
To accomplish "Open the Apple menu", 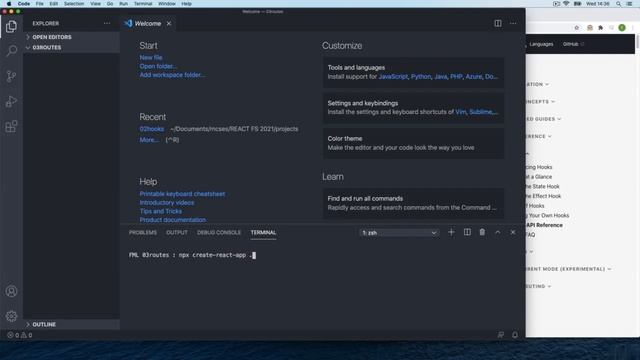I will point(9,4).
